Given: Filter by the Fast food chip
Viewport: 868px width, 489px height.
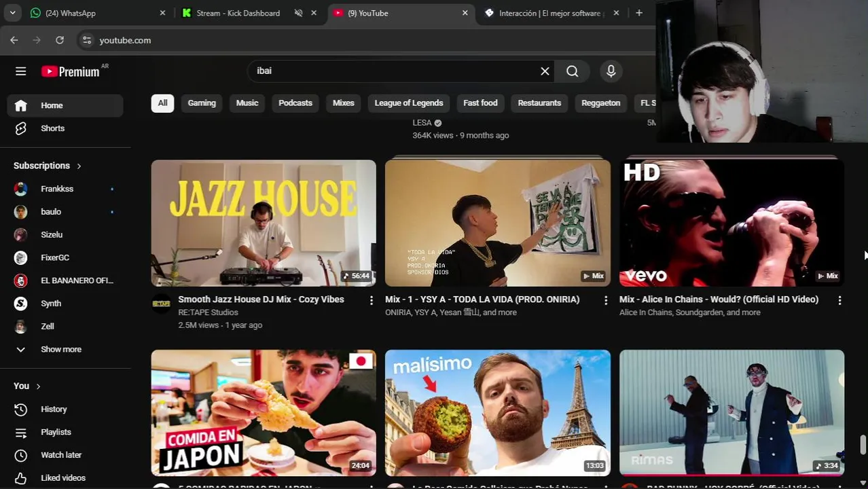Looking at the screenshot, I should (x=480, y=103).
